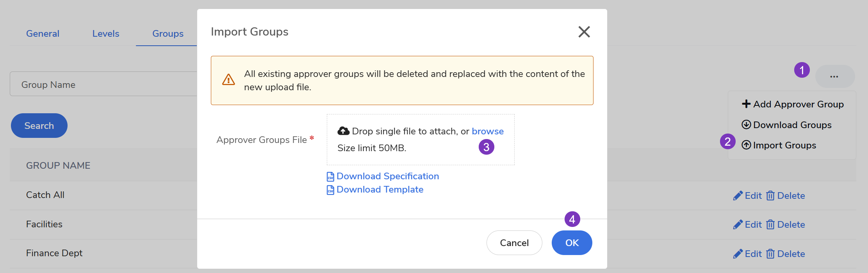Edit the Catch All group

click(x=747, y=196)
